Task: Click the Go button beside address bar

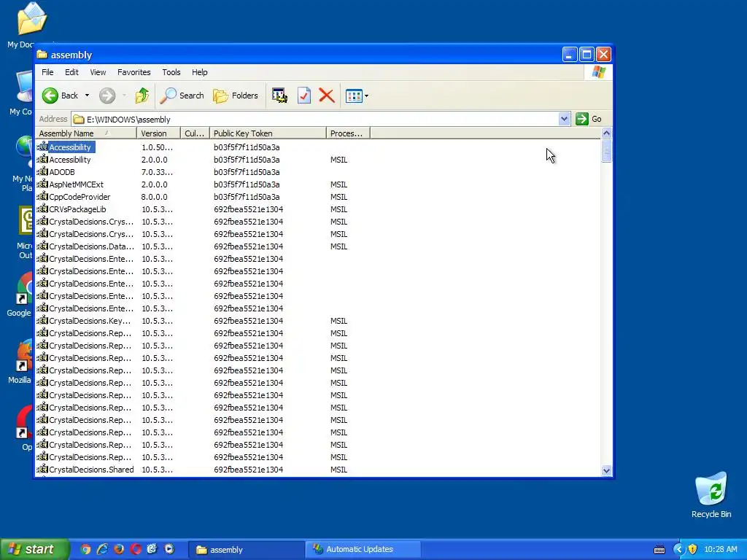Action: [589, 119]
